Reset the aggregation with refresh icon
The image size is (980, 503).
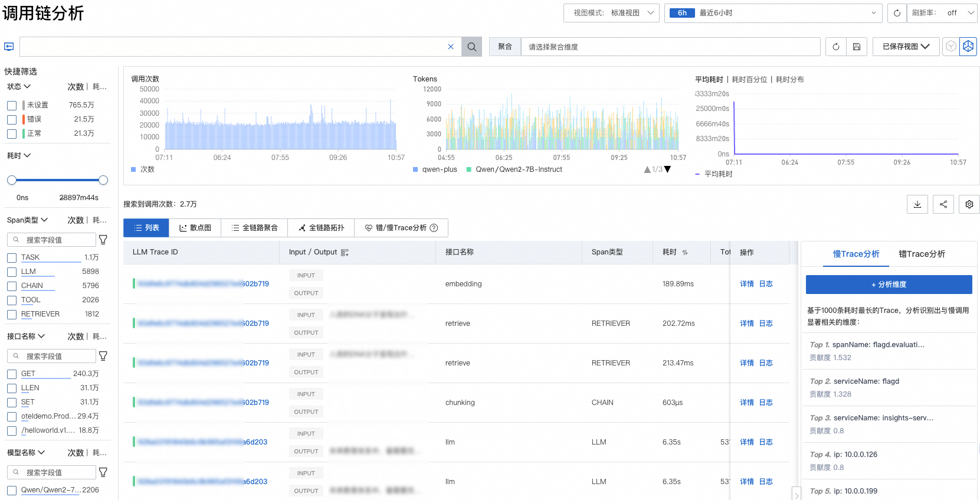point(836,47)
